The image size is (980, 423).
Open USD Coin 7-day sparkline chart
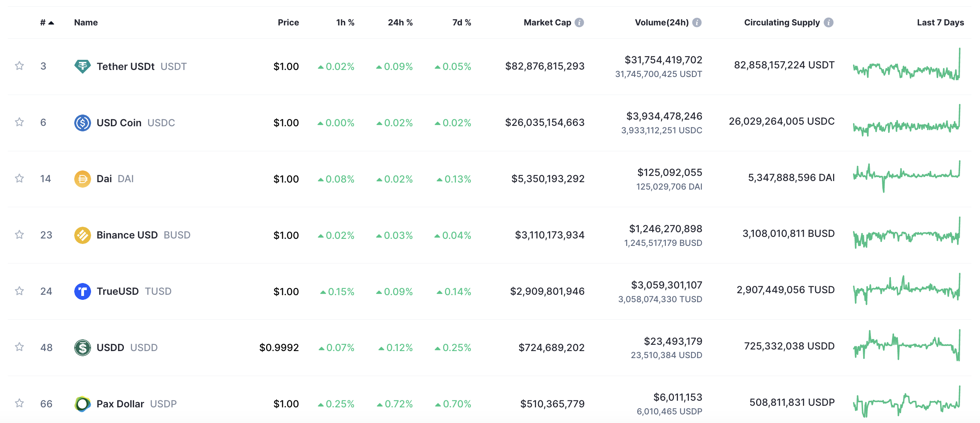(x=907, y=122)
